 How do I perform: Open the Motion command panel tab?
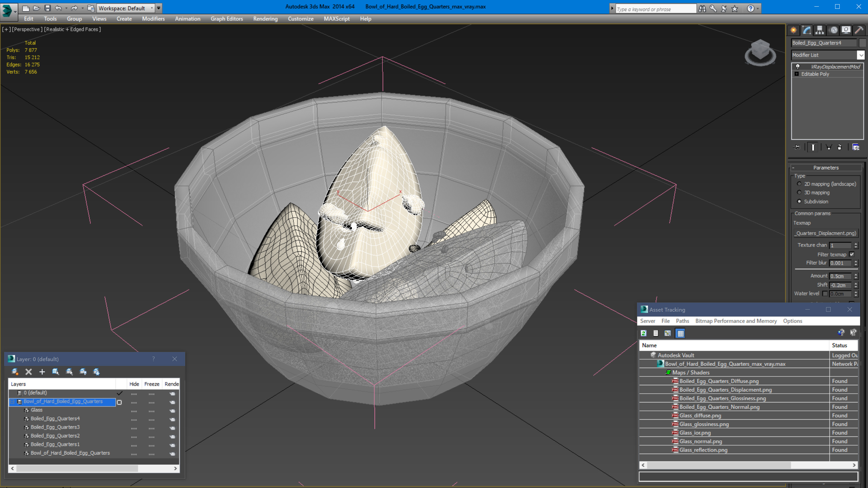pyautogui.click(x=833, y=30)
